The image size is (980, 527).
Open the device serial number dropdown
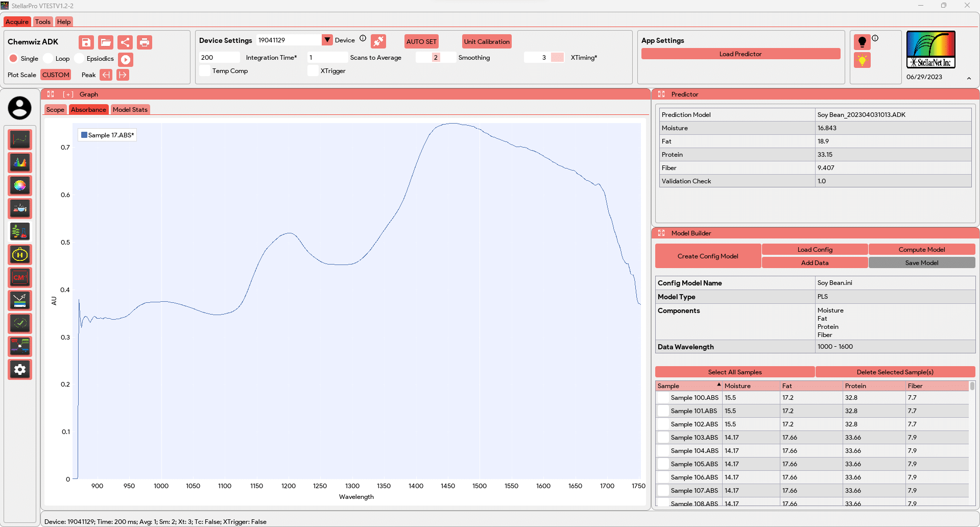pyautogui.click(x=327, y=40)
